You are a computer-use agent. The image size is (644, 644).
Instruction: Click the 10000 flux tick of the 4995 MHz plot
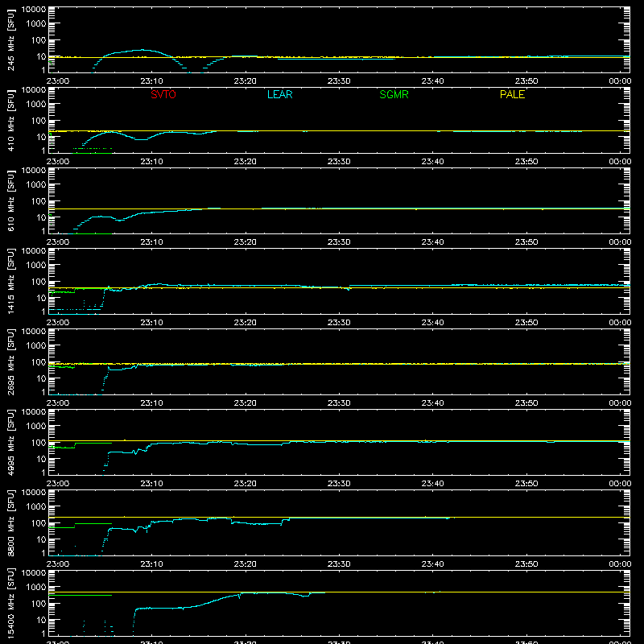pos(34,412)
